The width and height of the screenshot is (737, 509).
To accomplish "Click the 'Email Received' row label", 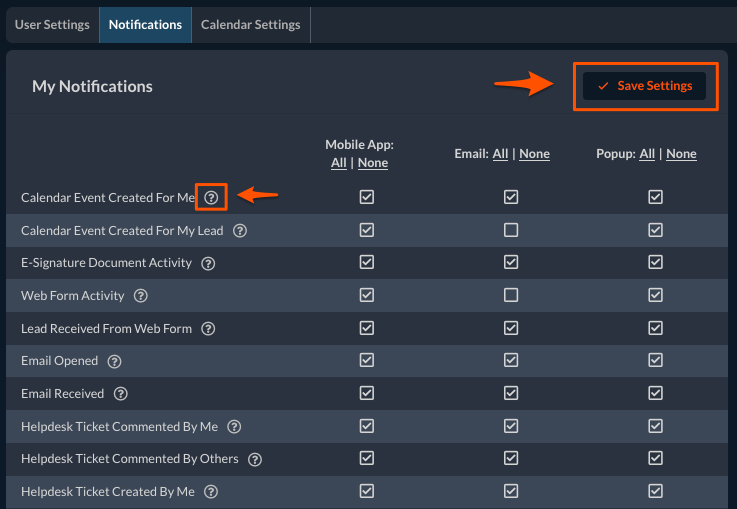I will pyautogui.click(x=63, y=394).
